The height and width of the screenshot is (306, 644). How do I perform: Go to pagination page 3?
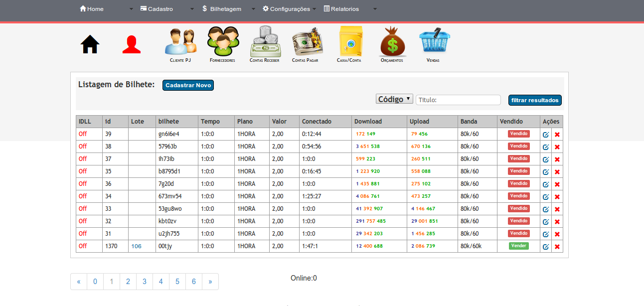pyautogui.click(x=145, y=282)
